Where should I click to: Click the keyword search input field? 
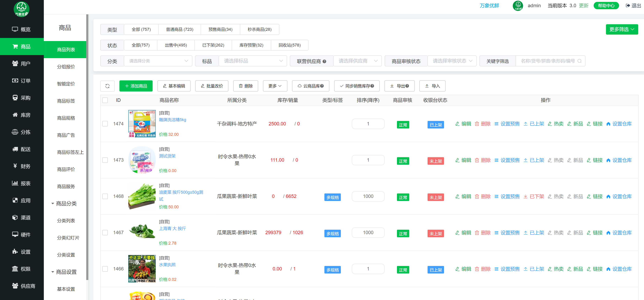(548, 61)
